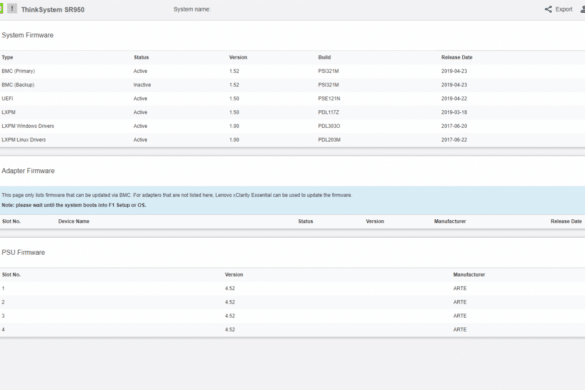Click the Version header in PSU Firmware table

pyautogui.click(x=234, y=275)
